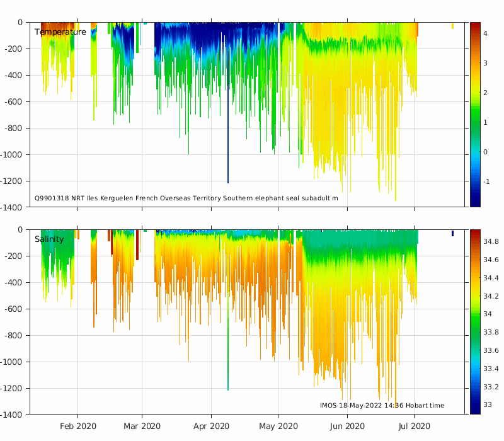
Task: Click the Mar 2020 x-axis label
Action: click(142, 427)
